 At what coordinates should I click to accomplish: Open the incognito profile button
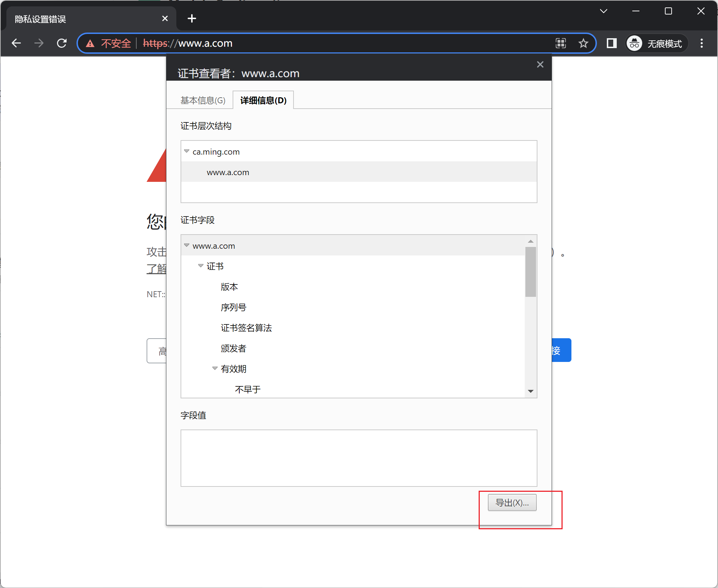(x=656, y=44)
